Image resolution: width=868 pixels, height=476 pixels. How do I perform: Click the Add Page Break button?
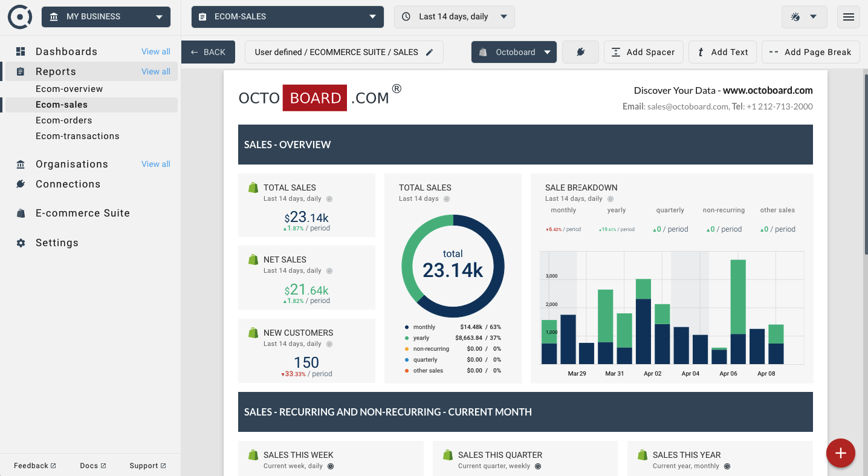(x=811, y=52)
